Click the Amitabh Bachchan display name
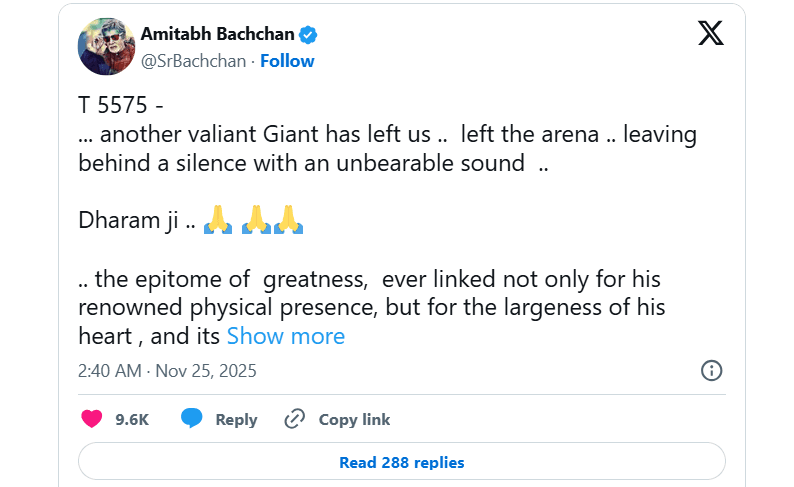 click(217, 34)
